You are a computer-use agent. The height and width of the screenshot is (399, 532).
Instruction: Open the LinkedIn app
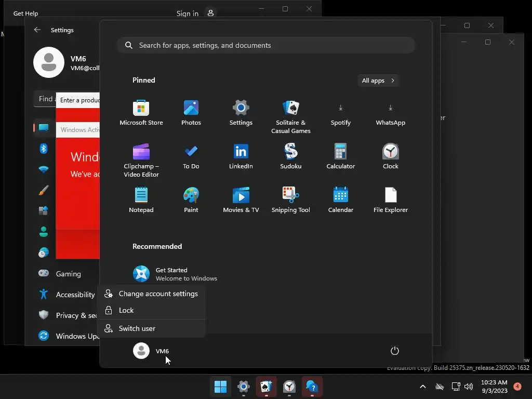(241, 156)
